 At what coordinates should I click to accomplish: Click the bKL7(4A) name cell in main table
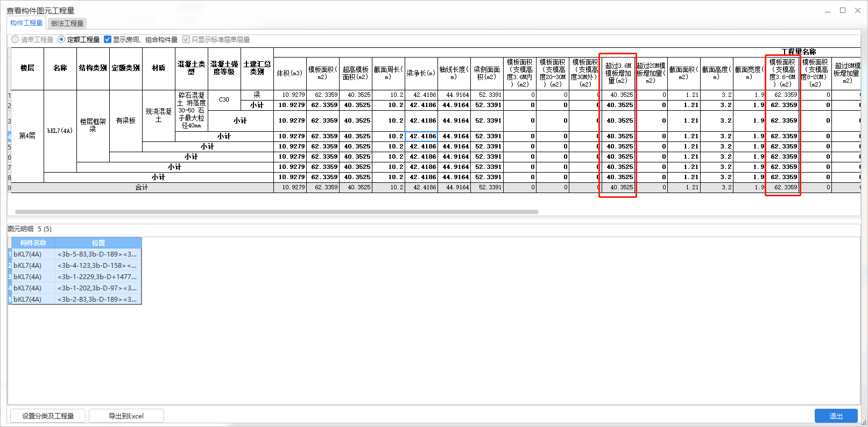pos(60,131)
